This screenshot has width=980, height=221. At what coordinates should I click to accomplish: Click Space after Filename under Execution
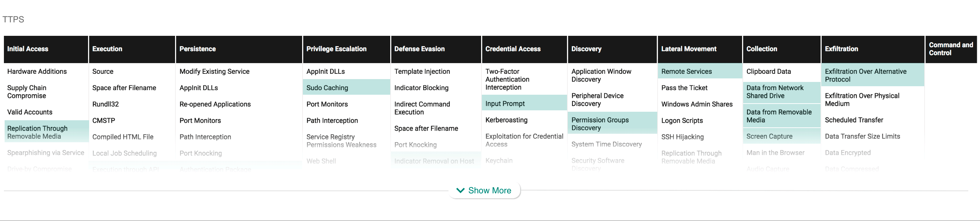pos(124,88)
